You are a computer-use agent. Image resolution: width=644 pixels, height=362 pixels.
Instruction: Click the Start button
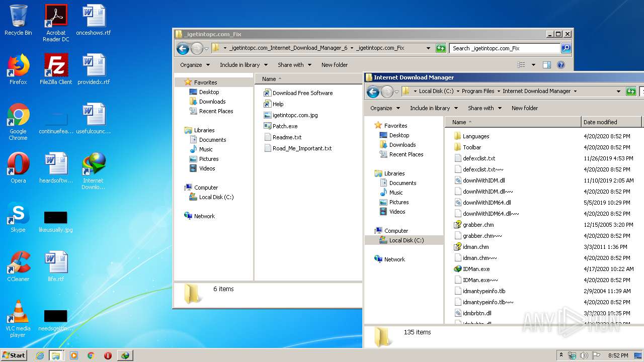[14, 355]
